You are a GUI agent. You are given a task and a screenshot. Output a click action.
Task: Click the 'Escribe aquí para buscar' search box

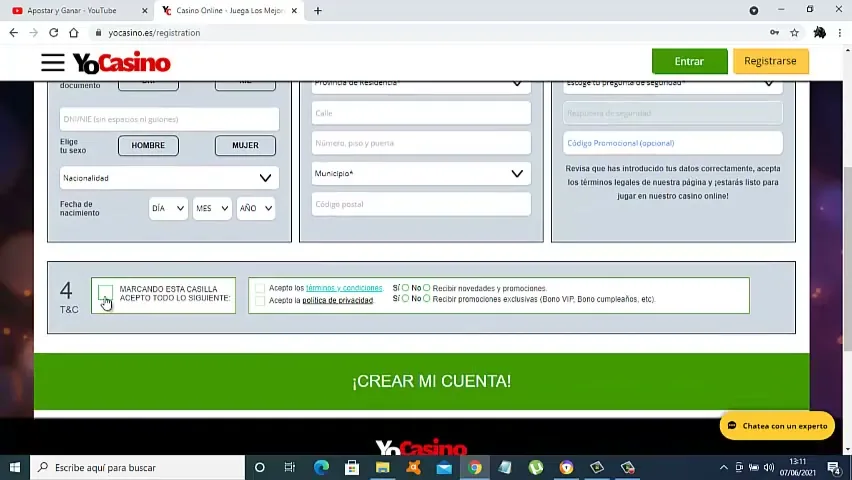click(x=137, y=467)
